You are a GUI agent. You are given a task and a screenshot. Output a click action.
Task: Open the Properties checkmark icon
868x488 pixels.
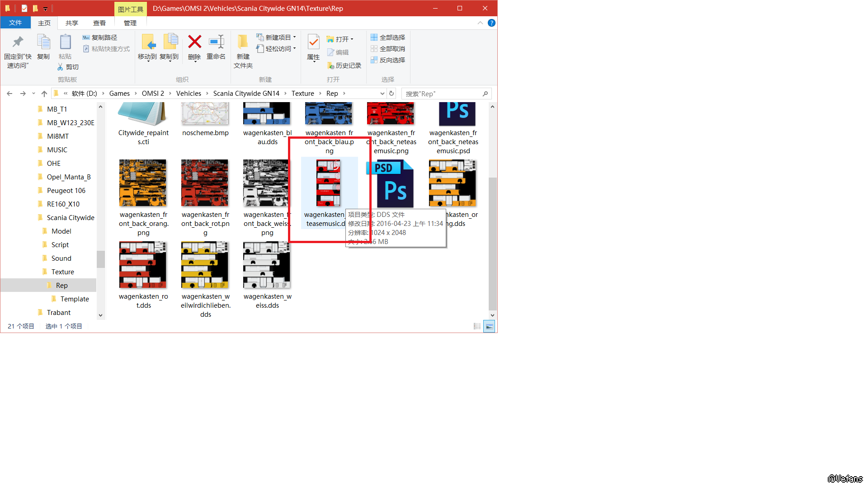[313, 42]
